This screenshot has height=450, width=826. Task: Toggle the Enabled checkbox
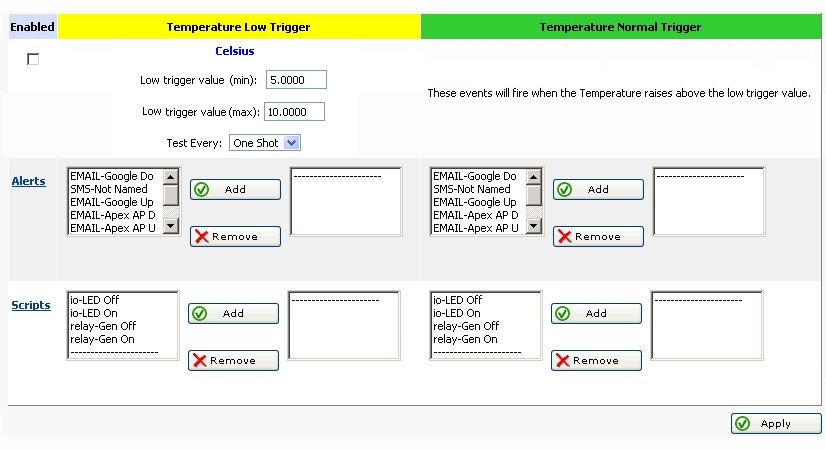click(x=33, y=60)
